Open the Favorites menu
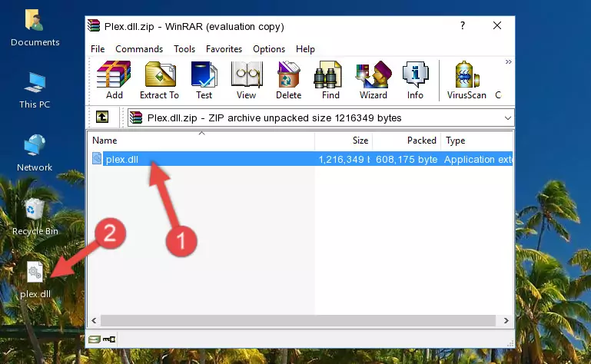 [224, 49]
